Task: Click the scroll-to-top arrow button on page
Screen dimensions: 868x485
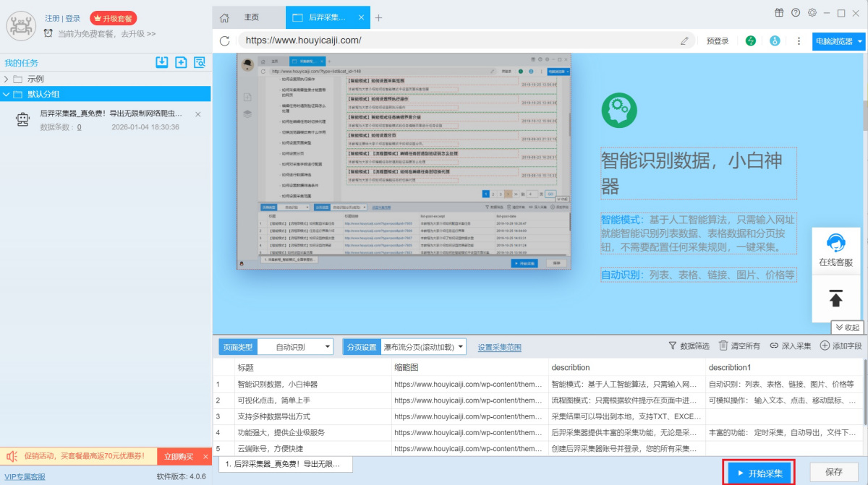Action: click(x=836, y=298)
